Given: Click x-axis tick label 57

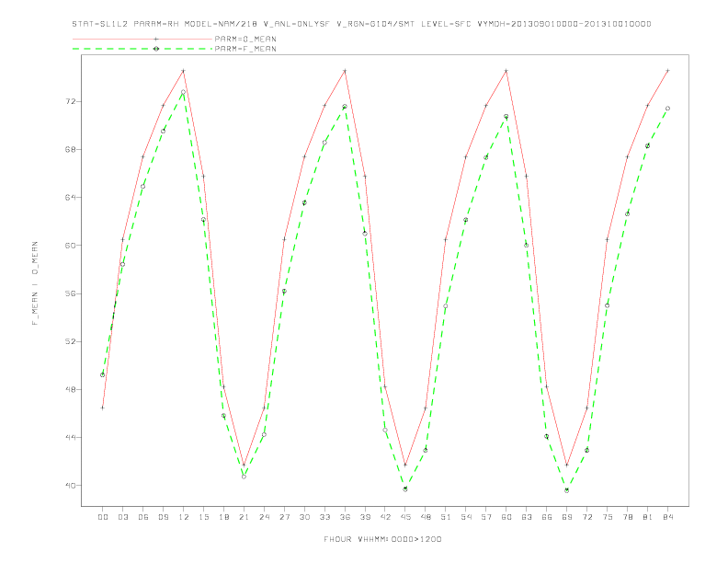Looking at the screenshot, I should 486,517.
